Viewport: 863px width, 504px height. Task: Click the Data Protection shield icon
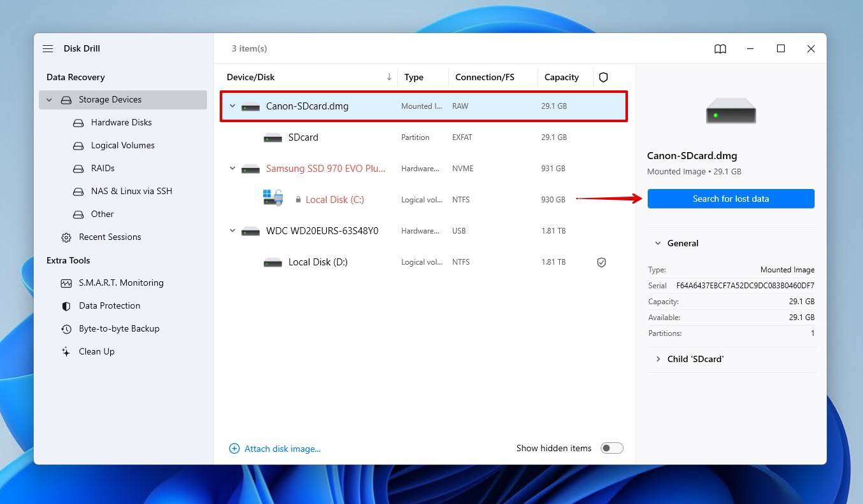click(x=66, y=306)
